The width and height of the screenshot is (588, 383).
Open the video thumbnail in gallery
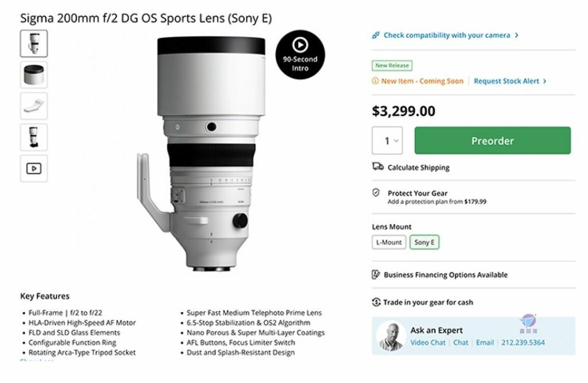pyautogui.click(x=34, y=168)
